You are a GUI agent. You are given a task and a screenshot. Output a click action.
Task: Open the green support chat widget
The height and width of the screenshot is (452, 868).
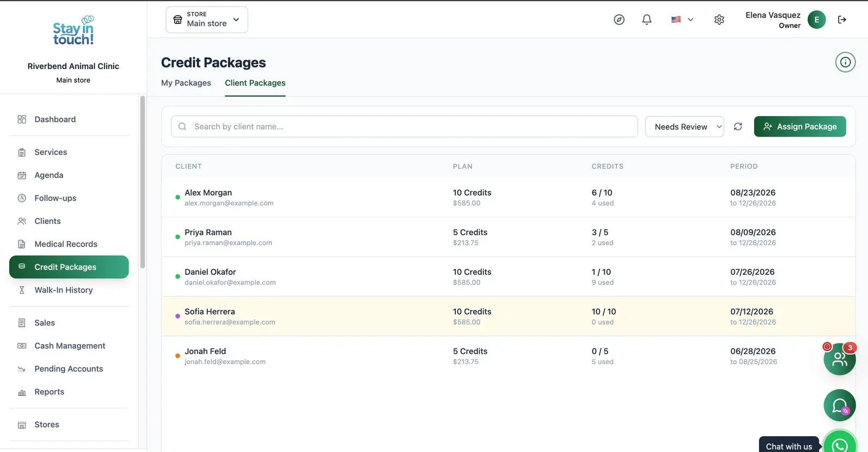(840, 405)
